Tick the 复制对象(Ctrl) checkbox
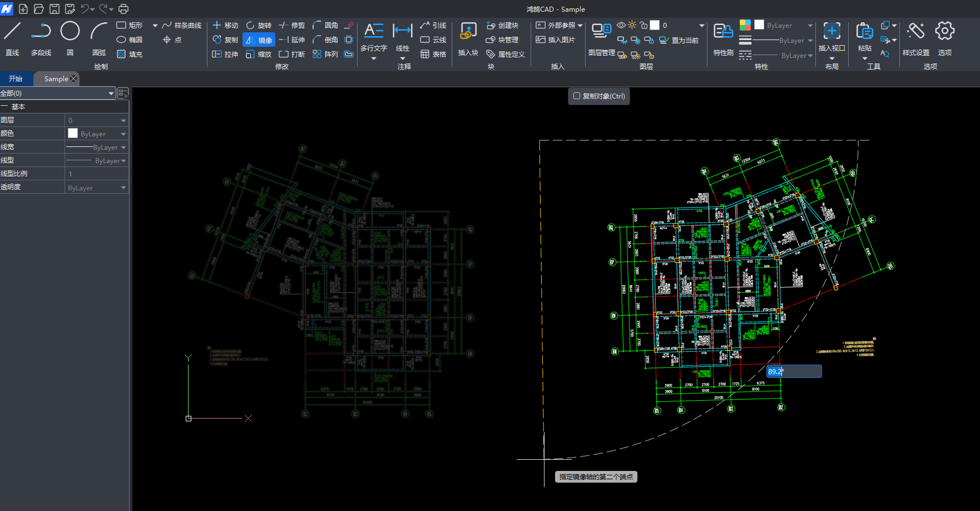This screenshot has height=511, width=980. pyautogui.click(x=577, y=96)
